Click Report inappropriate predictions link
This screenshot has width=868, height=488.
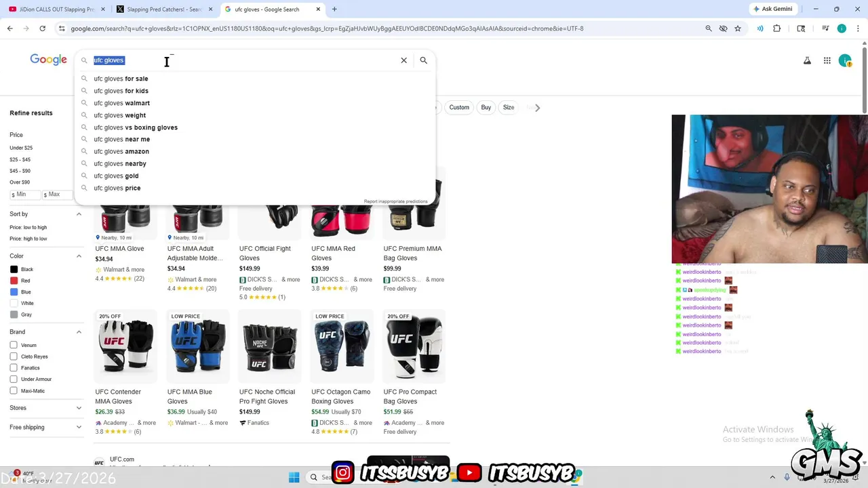tap(395, 201)
